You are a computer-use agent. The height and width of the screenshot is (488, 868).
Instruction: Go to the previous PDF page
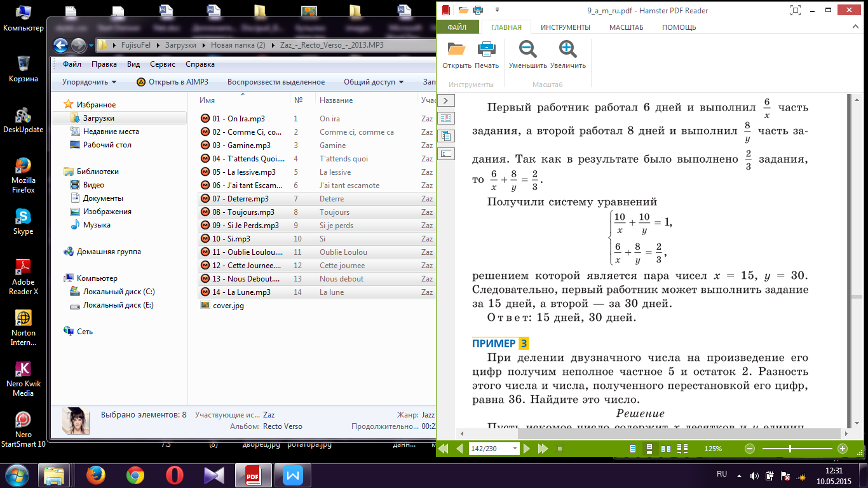coord(460,449)
